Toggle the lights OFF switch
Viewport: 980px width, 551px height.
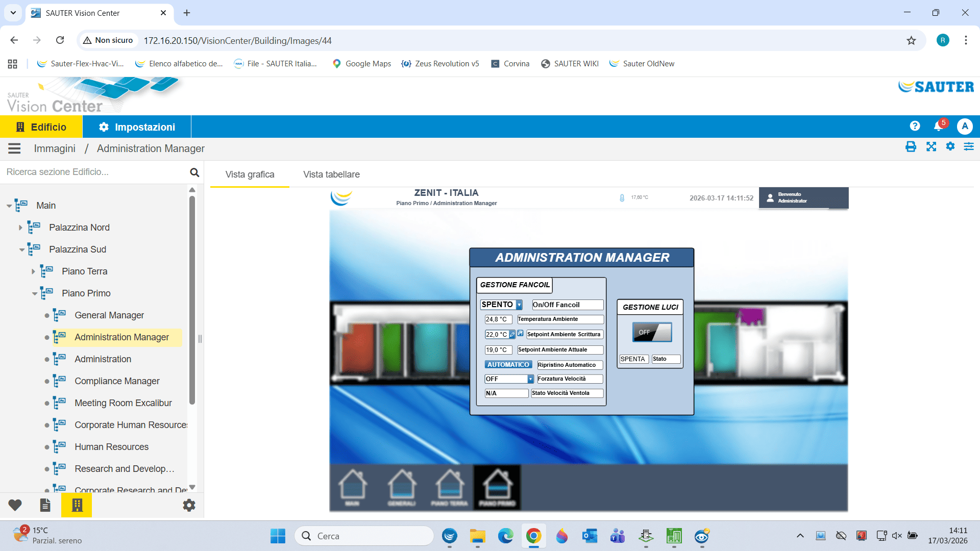(x=652, y=332)
